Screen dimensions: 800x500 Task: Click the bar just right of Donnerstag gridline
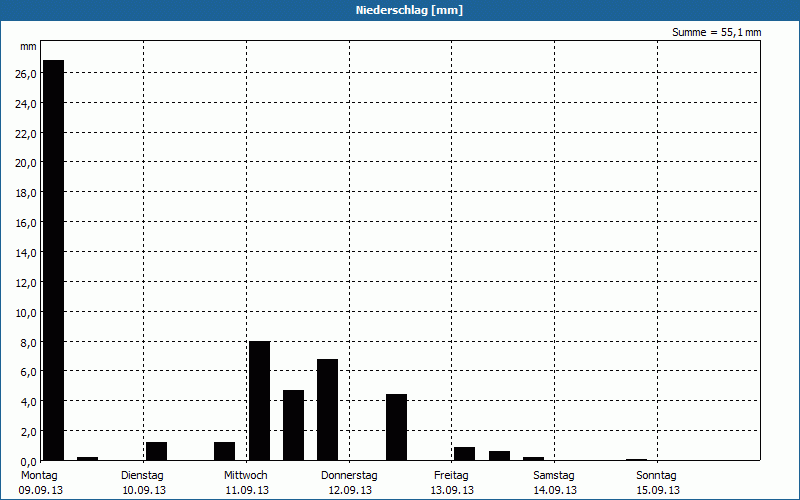pyautogui.click(x=396, y=427)
